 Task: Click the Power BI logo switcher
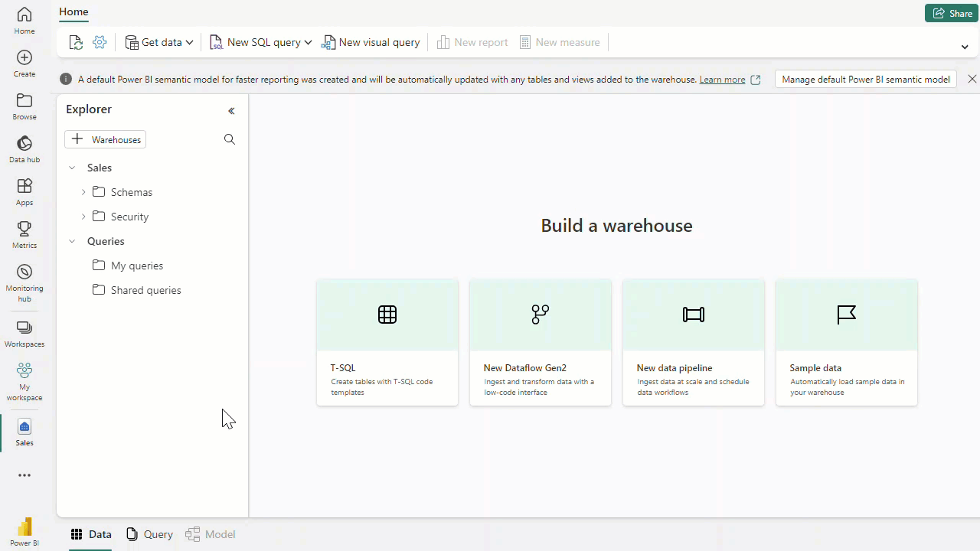pyautogui.click(x=24, y=532)
